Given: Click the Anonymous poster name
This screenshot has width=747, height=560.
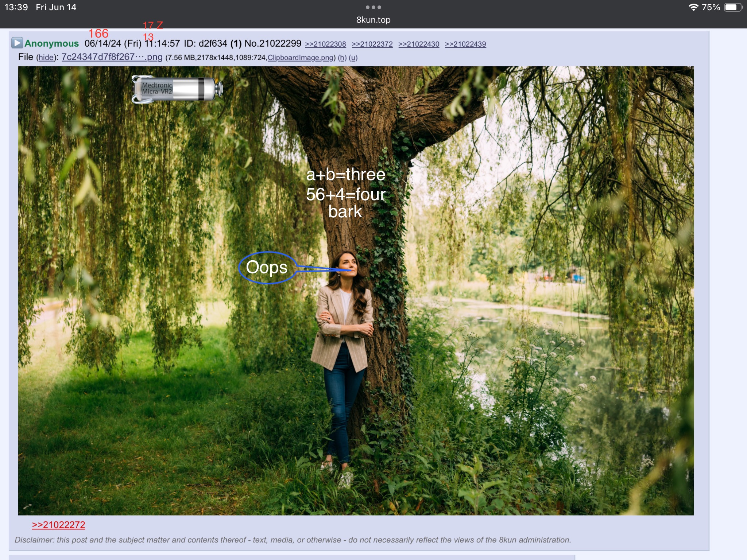Looking at the screenshot, I should [x=51, y=43].
